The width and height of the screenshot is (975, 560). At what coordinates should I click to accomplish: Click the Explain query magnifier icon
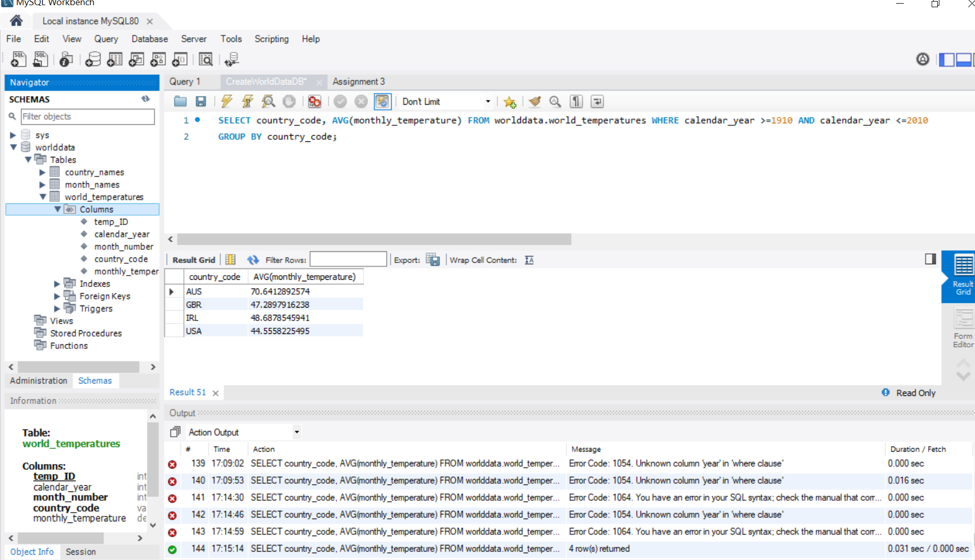click(268, 102)
